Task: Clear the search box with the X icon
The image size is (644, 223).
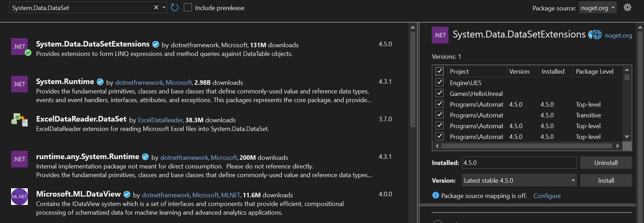Action: click(156, 8)
